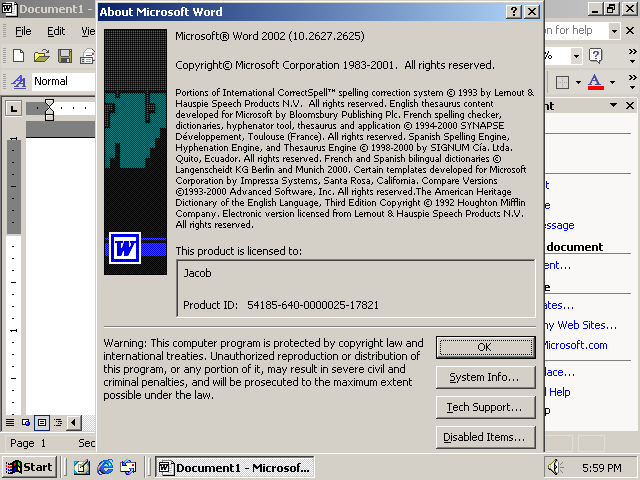Expand the standard toolbar options chevron

tap(633, 56)
